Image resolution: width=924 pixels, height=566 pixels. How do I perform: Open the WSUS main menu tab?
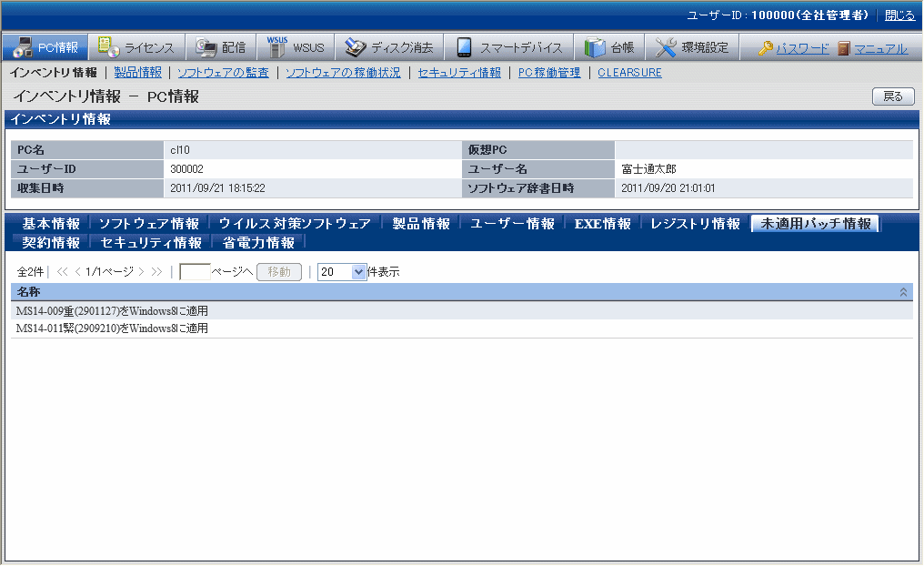(296, 47)
